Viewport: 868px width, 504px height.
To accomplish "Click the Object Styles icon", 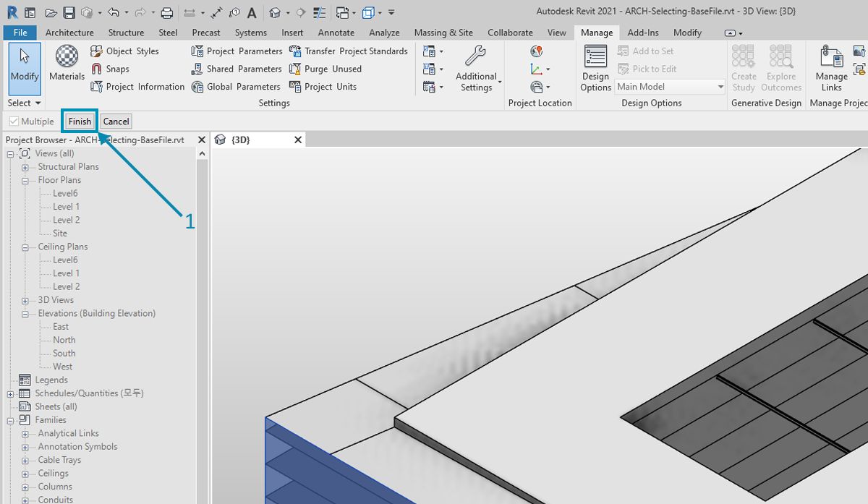I will (x=97, y=51).
